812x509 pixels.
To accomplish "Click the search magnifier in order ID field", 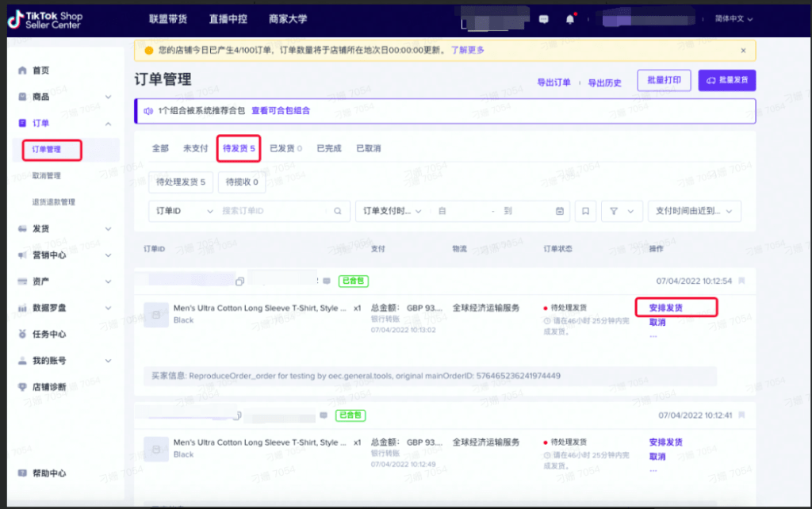I will pyautogui.click(x=336, y=211).
